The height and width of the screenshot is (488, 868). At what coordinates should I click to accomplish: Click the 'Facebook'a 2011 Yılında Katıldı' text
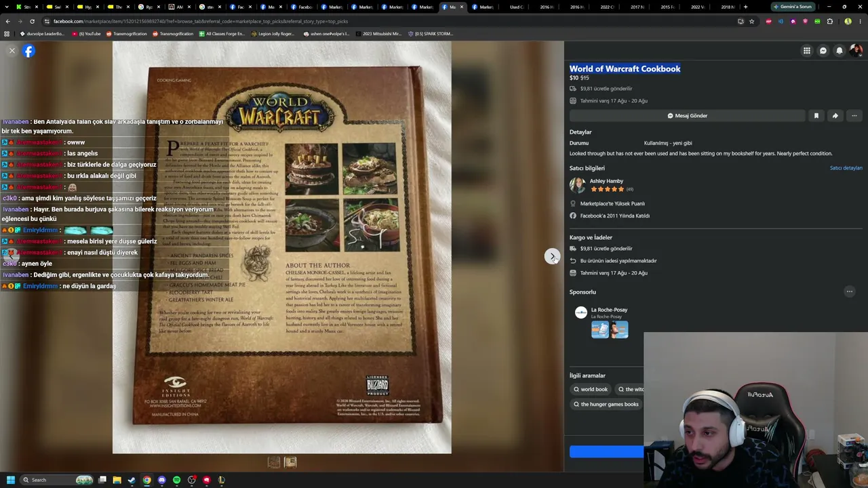pyautogui.click(x=615, y=216)
